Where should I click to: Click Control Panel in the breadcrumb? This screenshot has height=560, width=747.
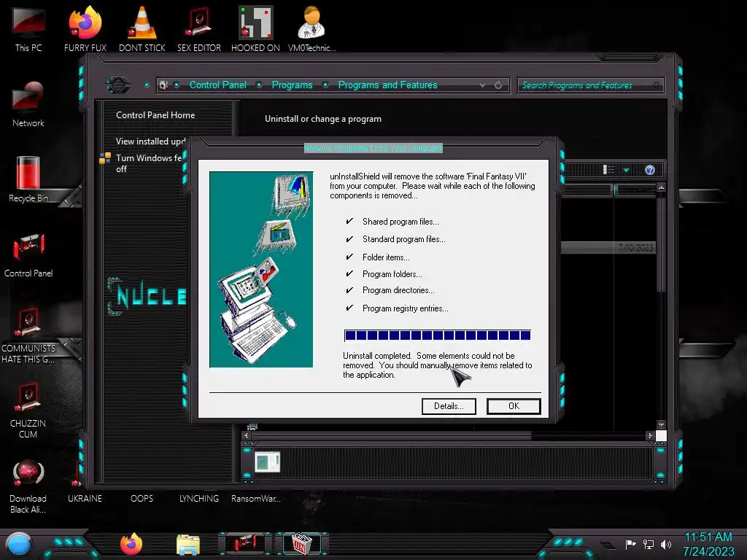tap(217, 85)
